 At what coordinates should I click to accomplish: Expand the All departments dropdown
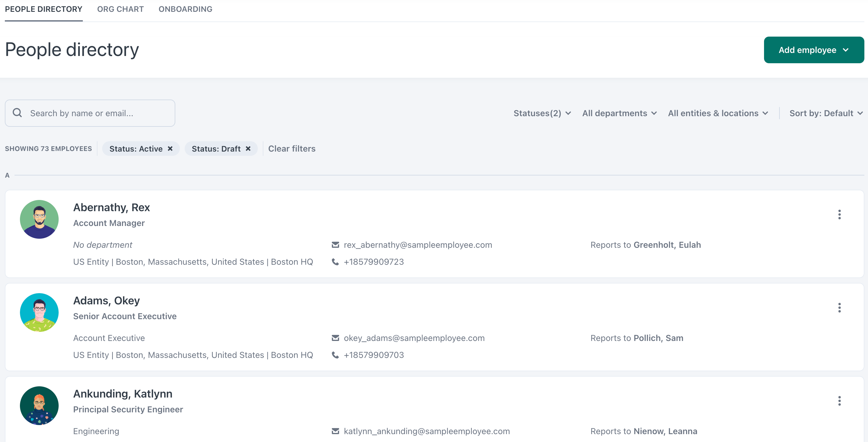tap(619, 113)
